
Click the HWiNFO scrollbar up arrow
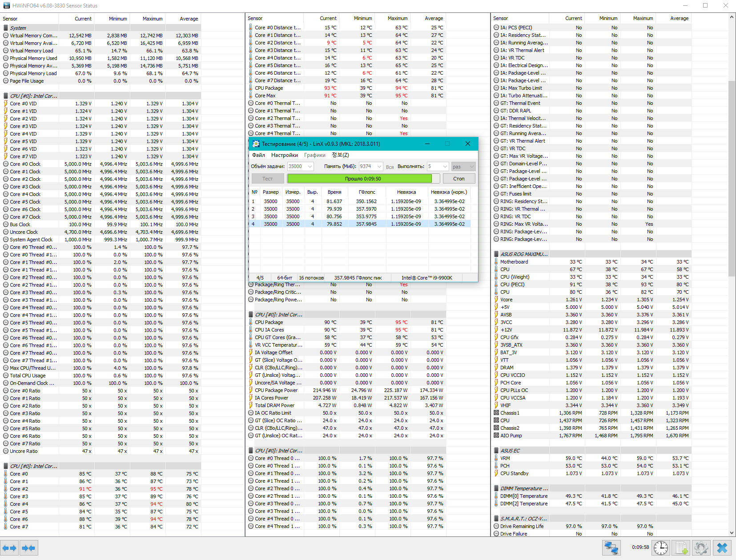click(732, 17)
